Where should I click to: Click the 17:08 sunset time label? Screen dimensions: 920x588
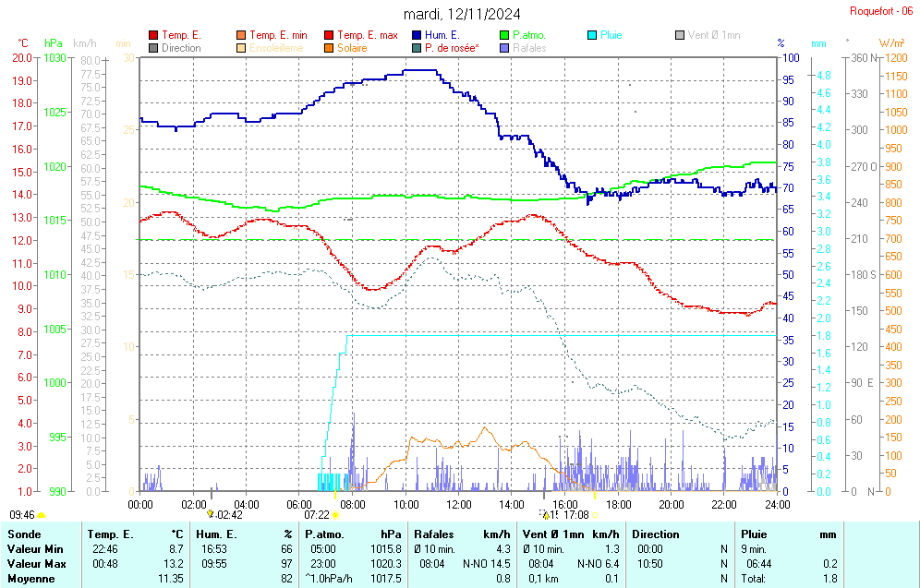pos(576,515)
